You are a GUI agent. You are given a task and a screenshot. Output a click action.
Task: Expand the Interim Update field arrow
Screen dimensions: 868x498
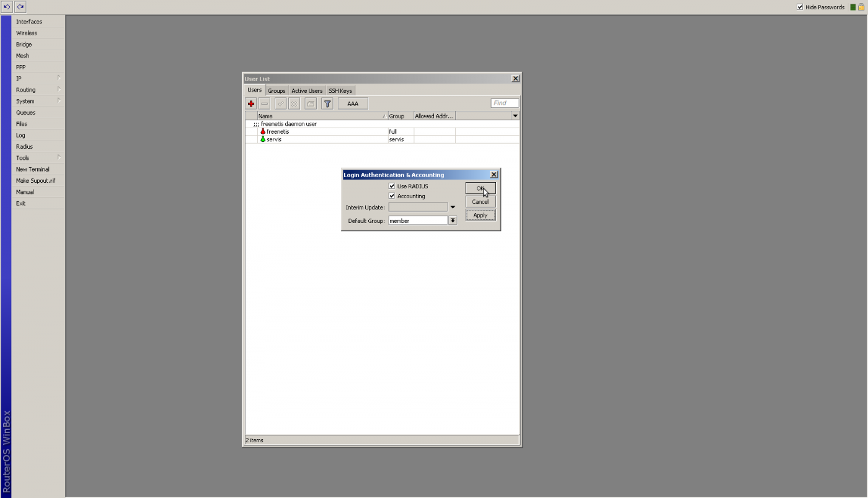coord(453,207)
